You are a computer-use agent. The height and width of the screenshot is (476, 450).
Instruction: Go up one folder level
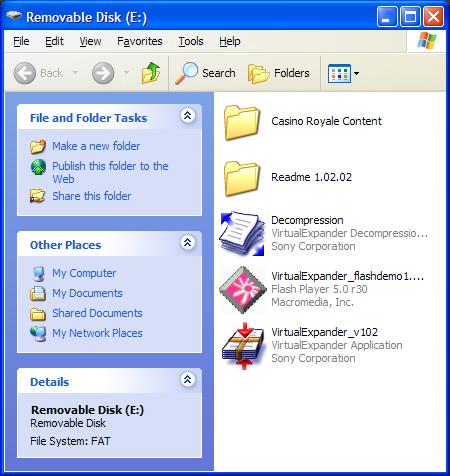point(150,73)
